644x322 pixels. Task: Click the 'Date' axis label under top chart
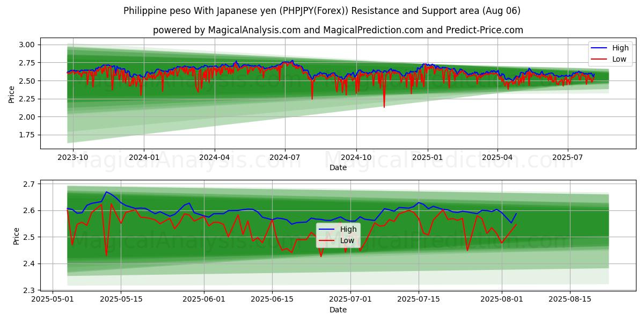tap(338, 167)
